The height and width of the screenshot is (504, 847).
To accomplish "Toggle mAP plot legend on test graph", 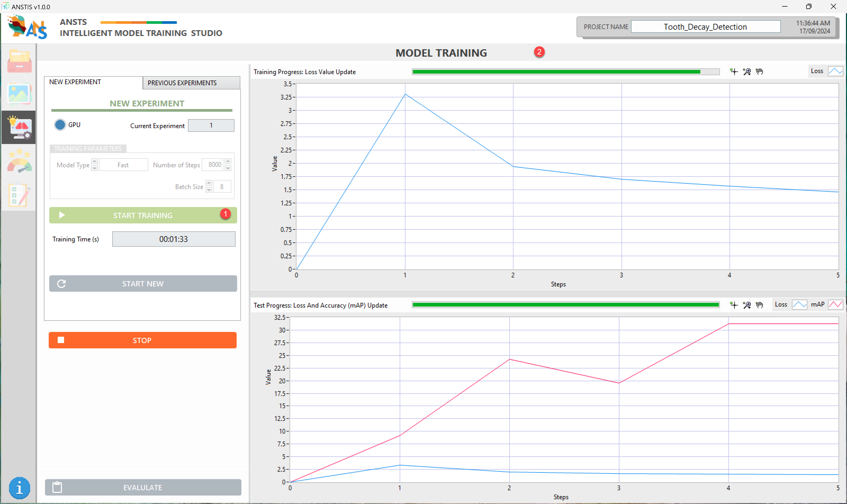I will point(835,305).
